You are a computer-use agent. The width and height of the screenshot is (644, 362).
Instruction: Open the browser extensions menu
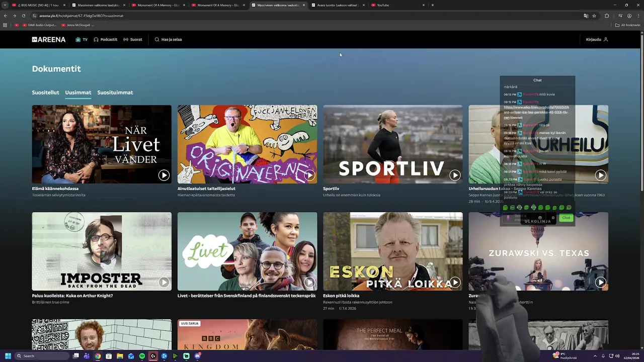607,16
